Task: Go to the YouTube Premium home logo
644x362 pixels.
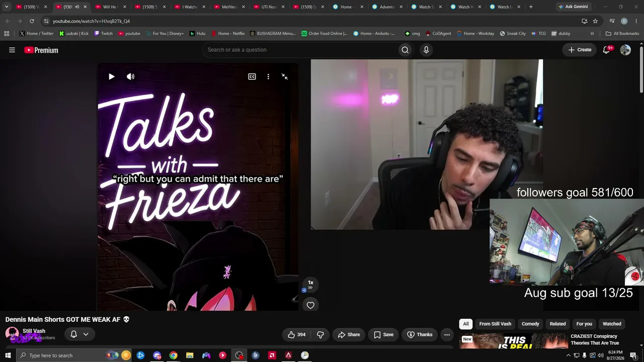Action: point(41,50)
